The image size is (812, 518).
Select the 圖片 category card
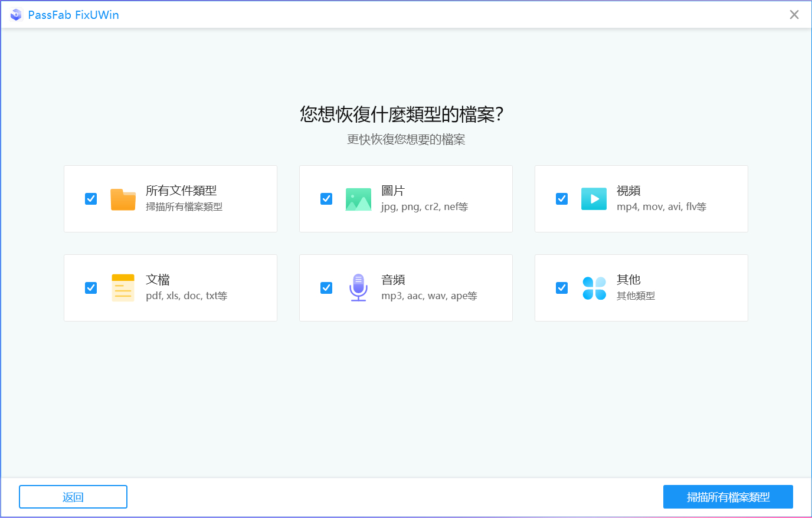[405, 199]
